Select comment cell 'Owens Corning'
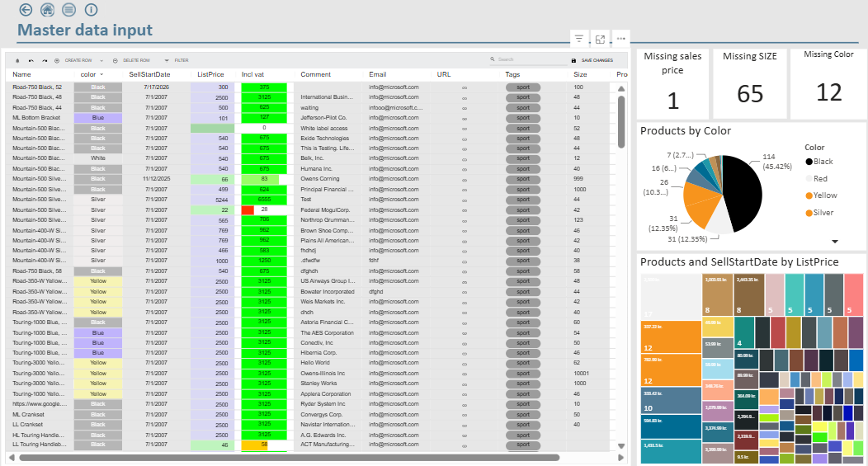 tap(320, 179)
